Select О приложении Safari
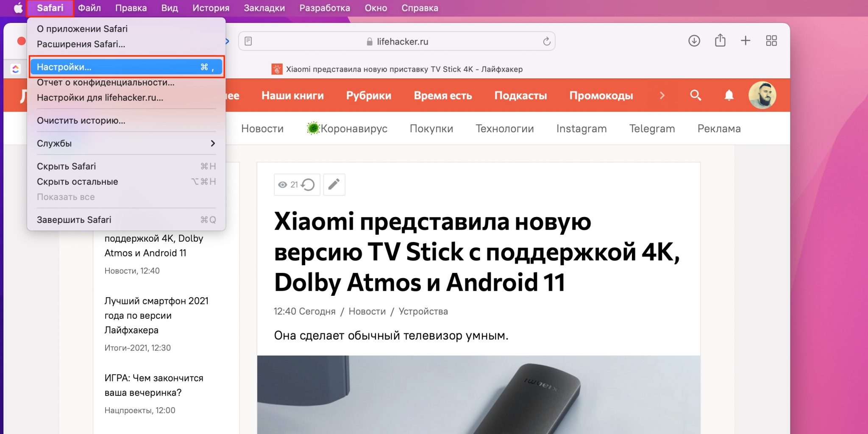The height and width of the screenshot is (434, 868). pos(126,29)
